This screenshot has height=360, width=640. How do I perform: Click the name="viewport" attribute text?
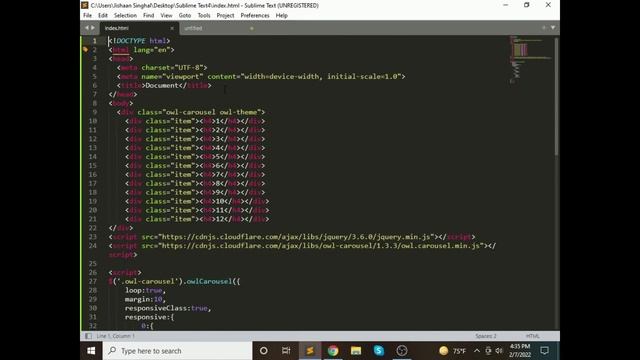click(172, 76)
